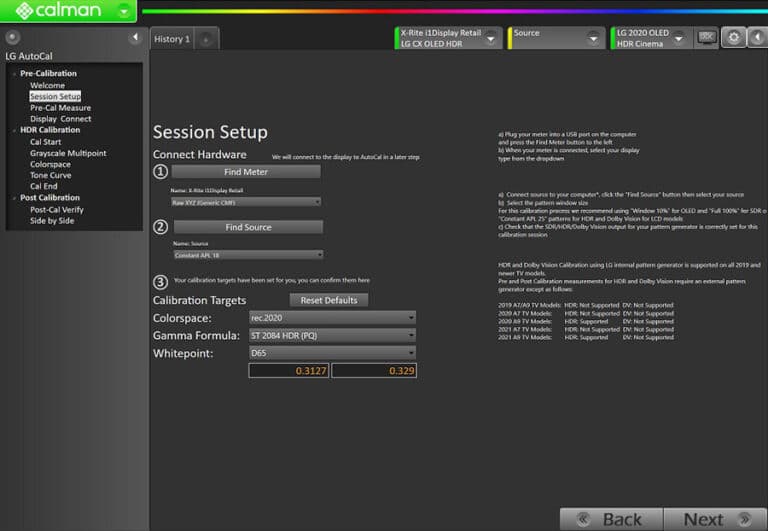Open the Calman main menu arrow

[123, 11]
